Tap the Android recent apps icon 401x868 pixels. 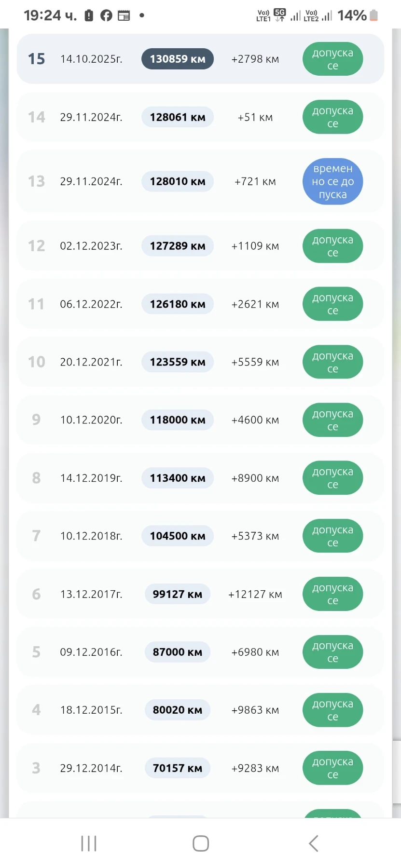[89, 843]
